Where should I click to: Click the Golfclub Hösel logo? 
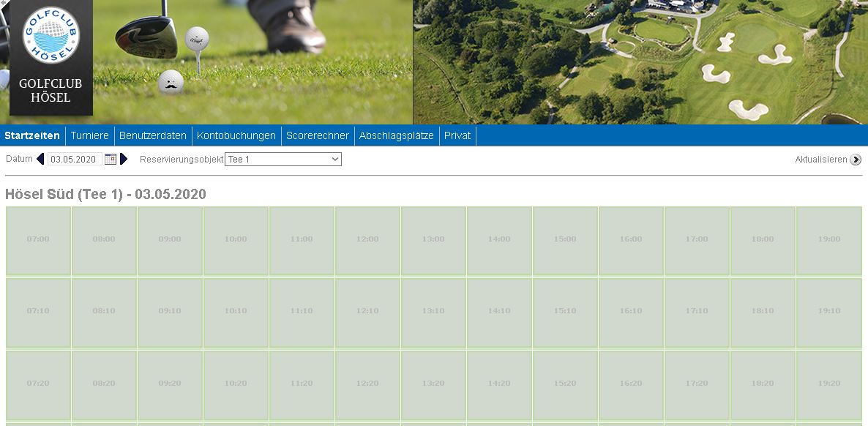(x=50, y=57)
